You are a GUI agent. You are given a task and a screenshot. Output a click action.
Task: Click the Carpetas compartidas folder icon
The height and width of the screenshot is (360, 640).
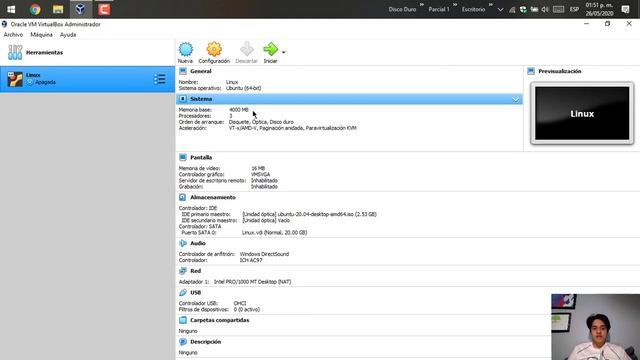(x=183, y=320)
